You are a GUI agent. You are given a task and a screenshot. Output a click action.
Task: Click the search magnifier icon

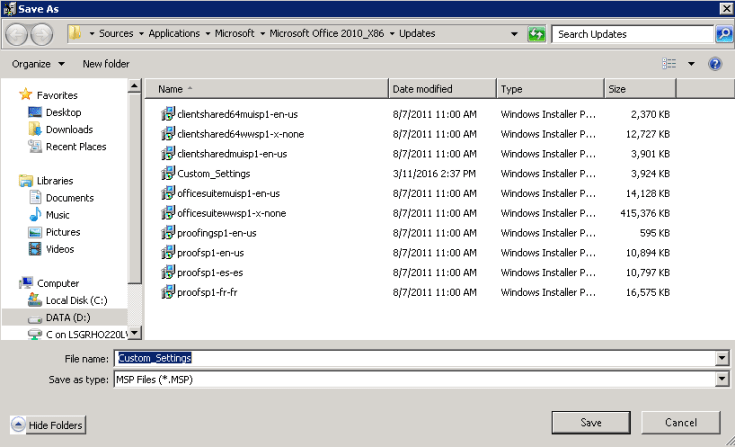[724, 34]
